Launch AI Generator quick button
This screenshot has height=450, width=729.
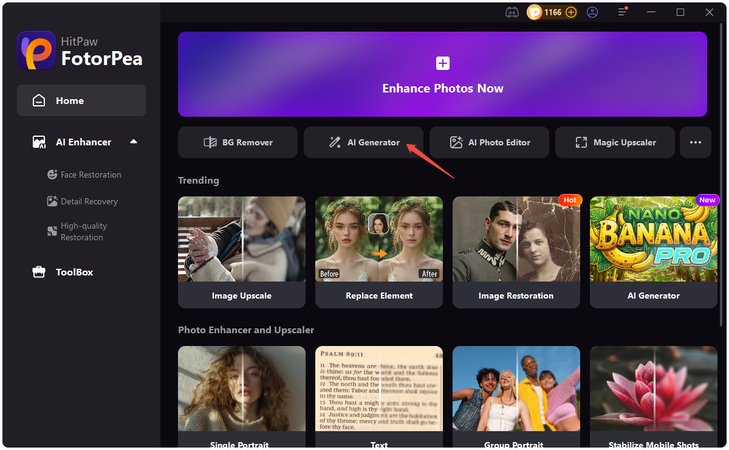point(364,142)
